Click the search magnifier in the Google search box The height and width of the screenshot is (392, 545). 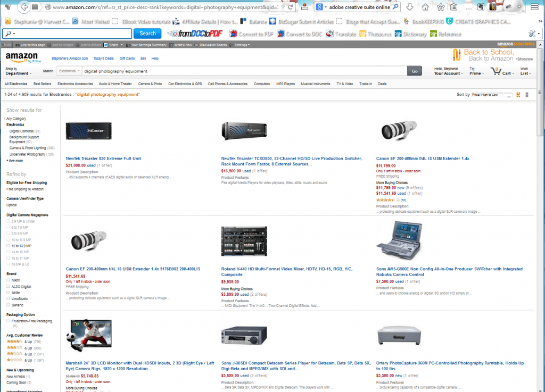395,7
